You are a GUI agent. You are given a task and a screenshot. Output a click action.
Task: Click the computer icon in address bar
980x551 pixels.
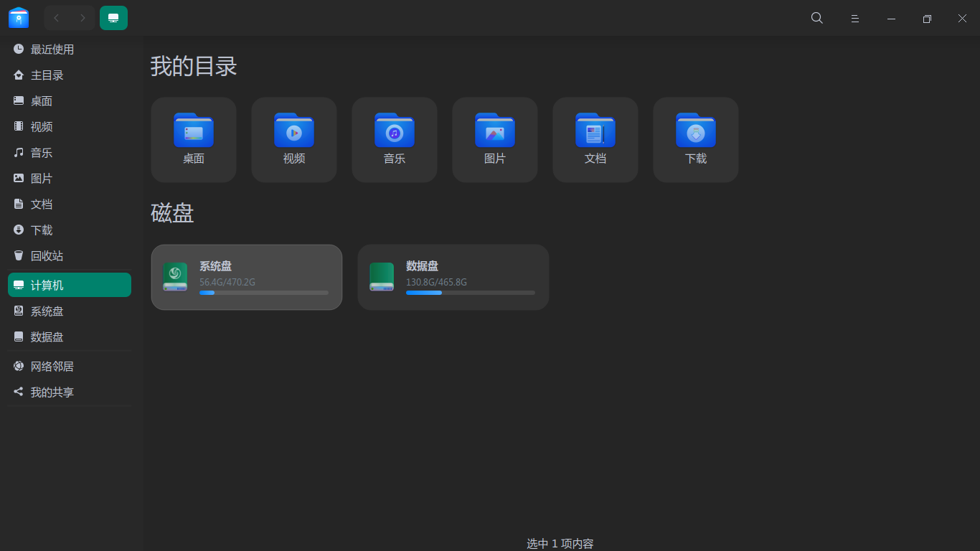pos(113,18)
